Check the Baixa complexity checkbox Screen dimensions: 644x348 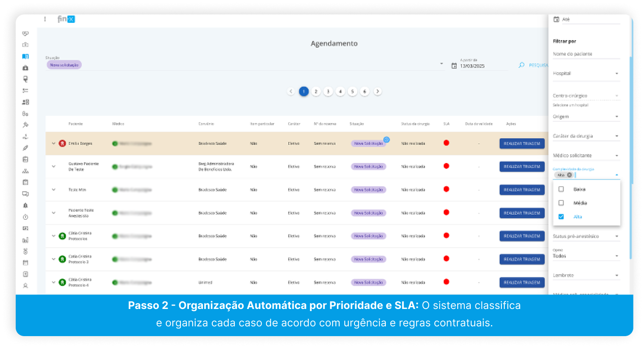561,189
